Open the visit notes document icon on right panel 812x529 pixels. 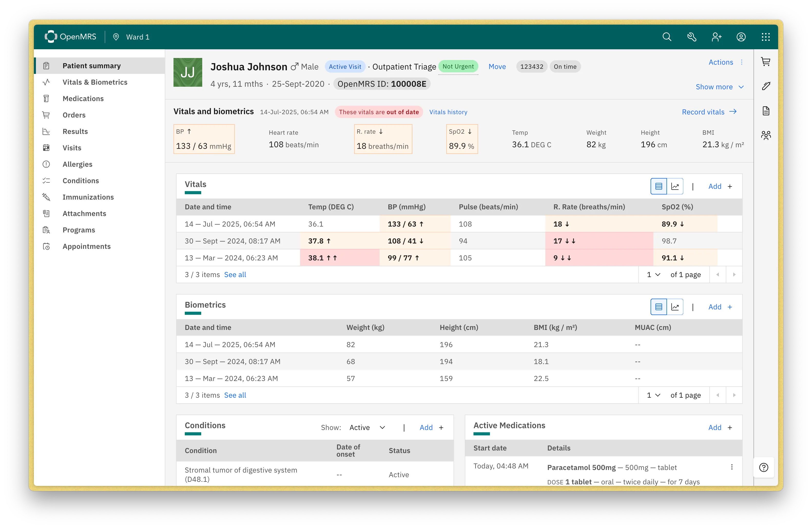pyautogui.click(x=766, y=111)
